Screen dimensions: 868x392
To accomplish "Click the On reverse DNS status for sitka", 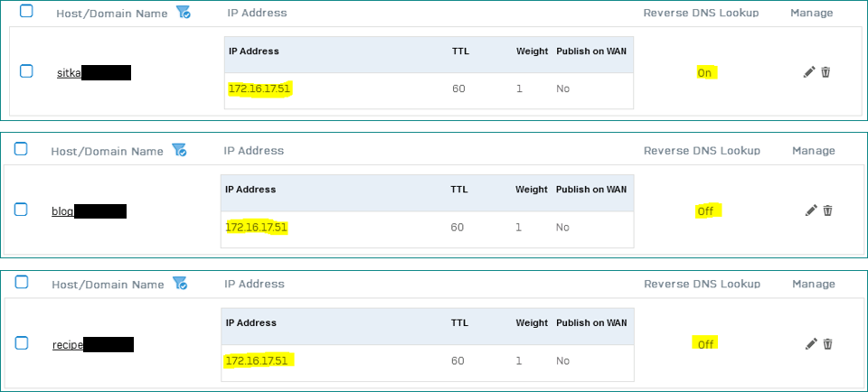I will [704, 73].
